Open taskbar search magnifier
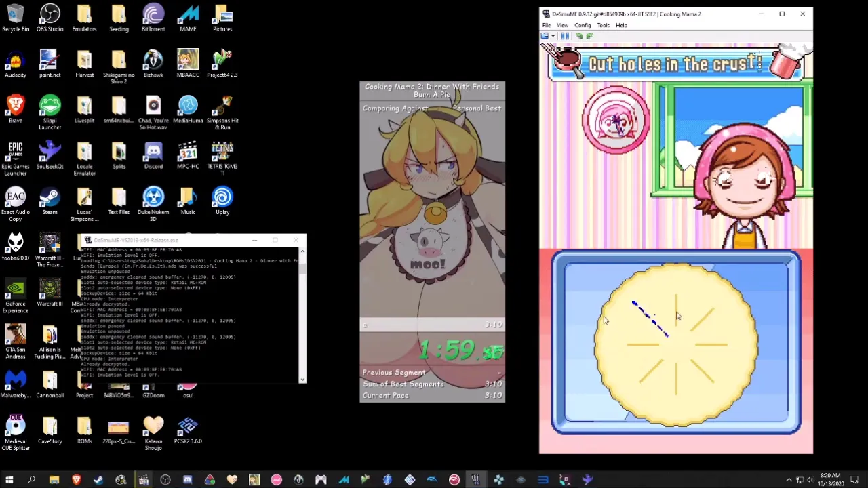Screen dimensions: 868x488 pos(31,480)
